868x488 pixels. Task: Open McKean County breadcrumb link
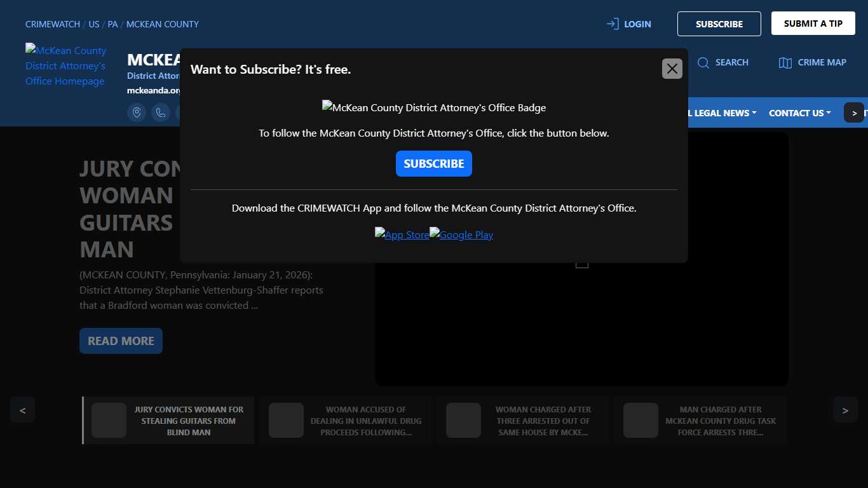click(163, 24)
